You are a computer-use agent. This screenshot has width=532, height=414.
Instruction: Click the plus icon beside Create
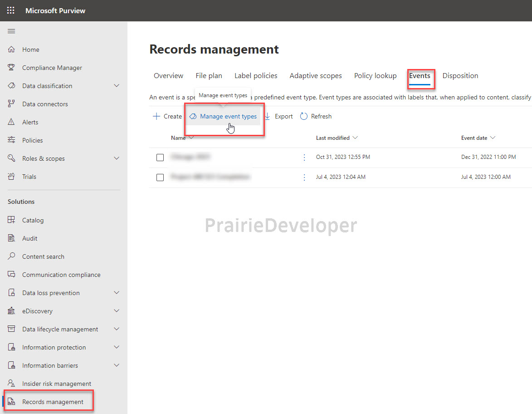click(156, 116)
